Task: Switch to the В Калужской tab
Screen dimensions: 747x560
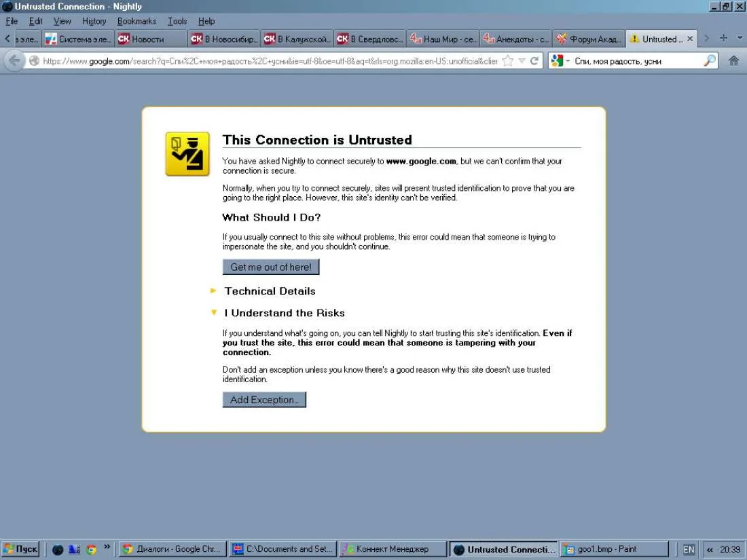Action: point(297,39)
